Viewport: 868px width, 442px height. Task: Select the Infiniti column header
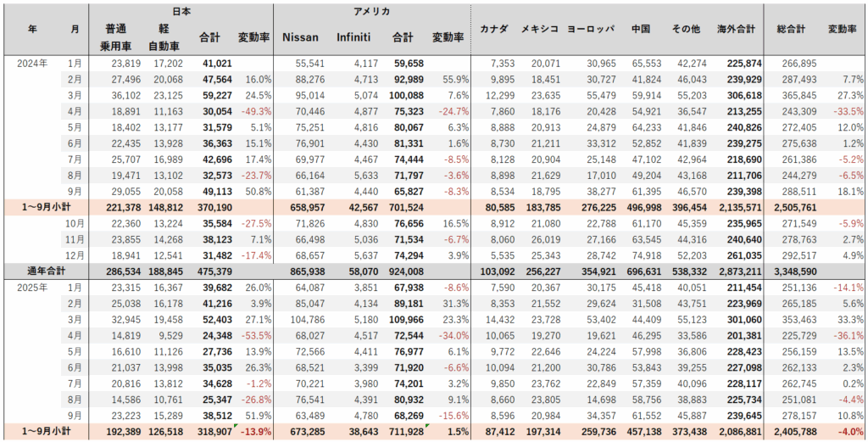click(353, 37)
